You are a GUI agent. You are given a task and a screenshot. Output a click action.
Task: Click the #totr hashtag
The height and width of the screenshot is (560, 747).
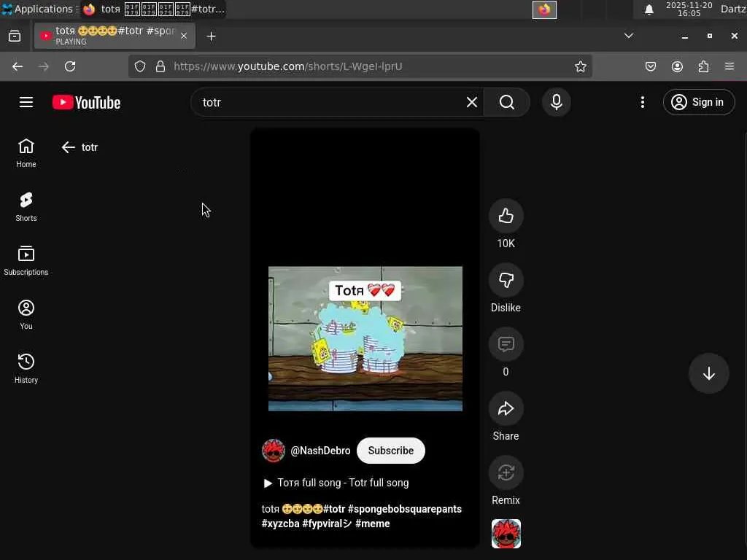click(x=334, y=509)
